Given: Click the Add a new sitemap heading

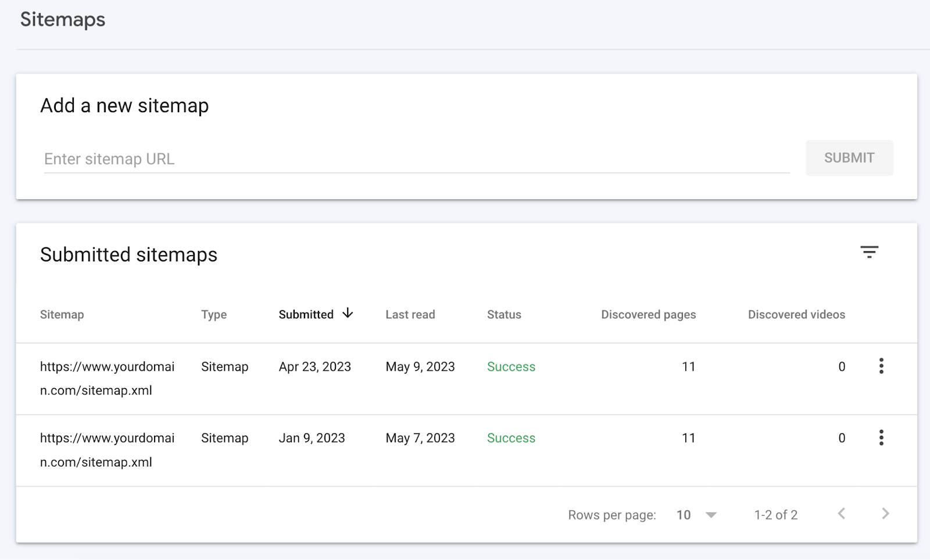Looking at the screenshot, I should pyautogui.click(x=124, y=106).
